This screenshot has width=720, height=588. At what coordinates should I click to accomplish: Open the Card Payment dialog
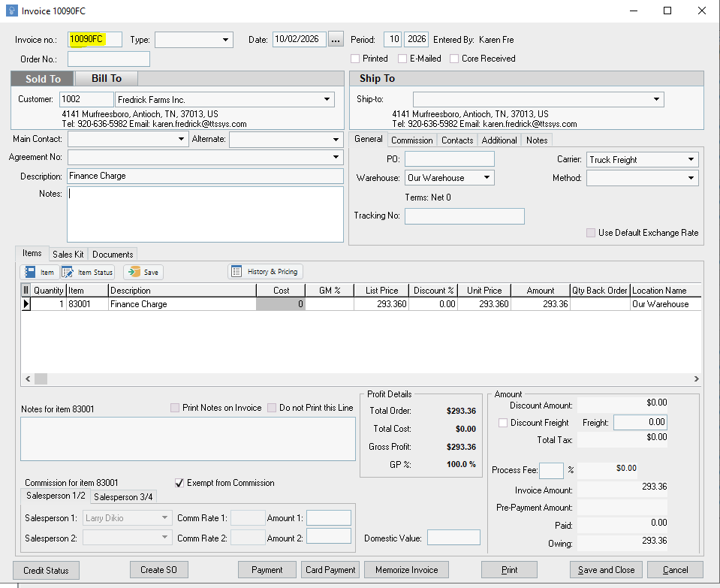coord(330,570)
